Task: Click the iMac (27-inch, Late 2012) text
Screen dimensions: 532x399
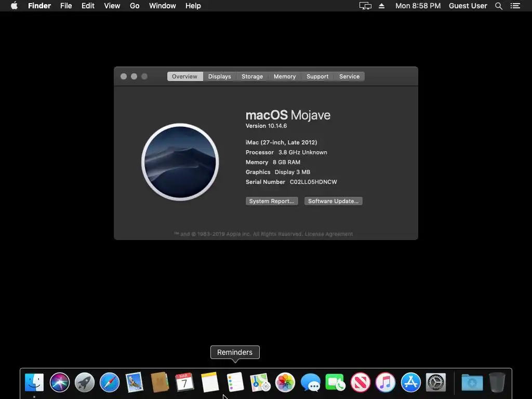Action: point(281,142)
